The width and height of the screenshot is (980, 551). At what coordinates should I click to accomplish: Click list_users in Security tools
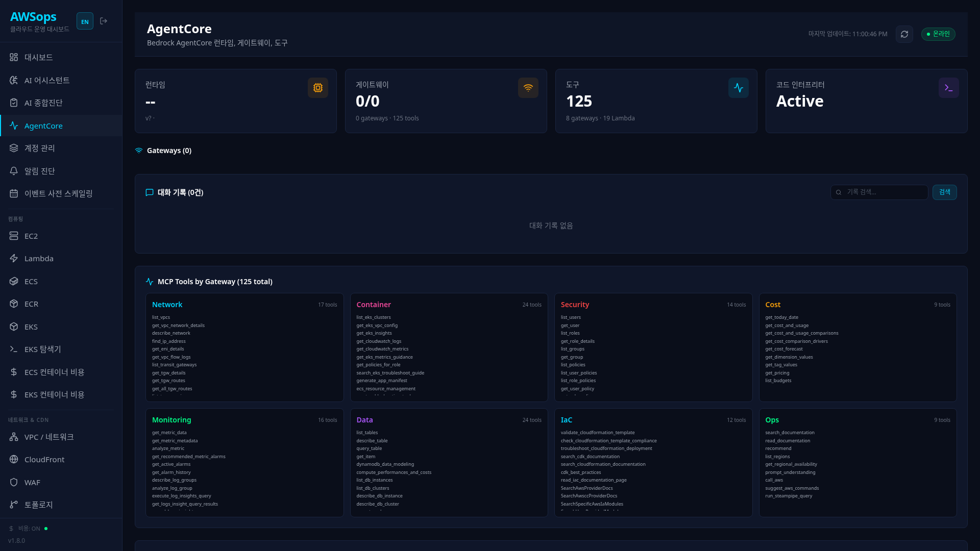[571, 317]
